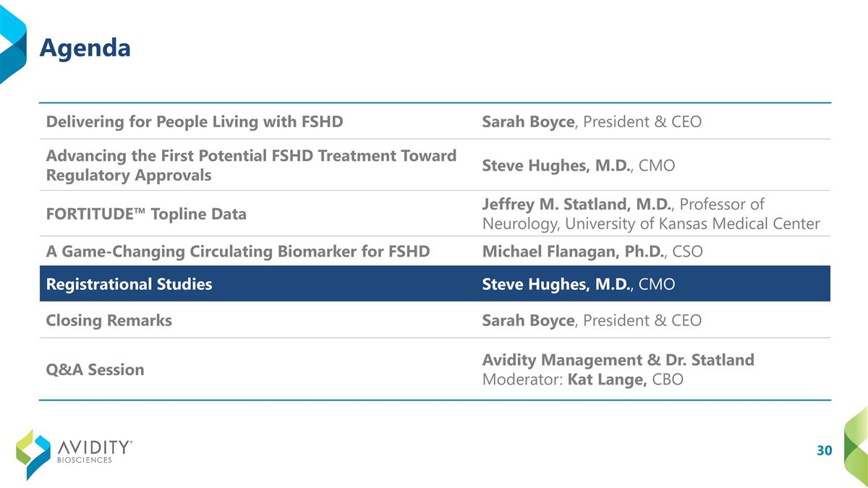
Task: Click Avidity Management & Dr. Statland text
Action: coord(618,360)
